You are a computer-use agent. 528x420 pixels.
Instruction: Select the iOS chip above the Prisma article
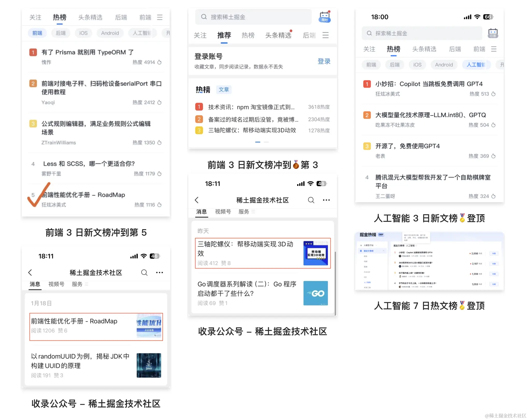[83, 33]
